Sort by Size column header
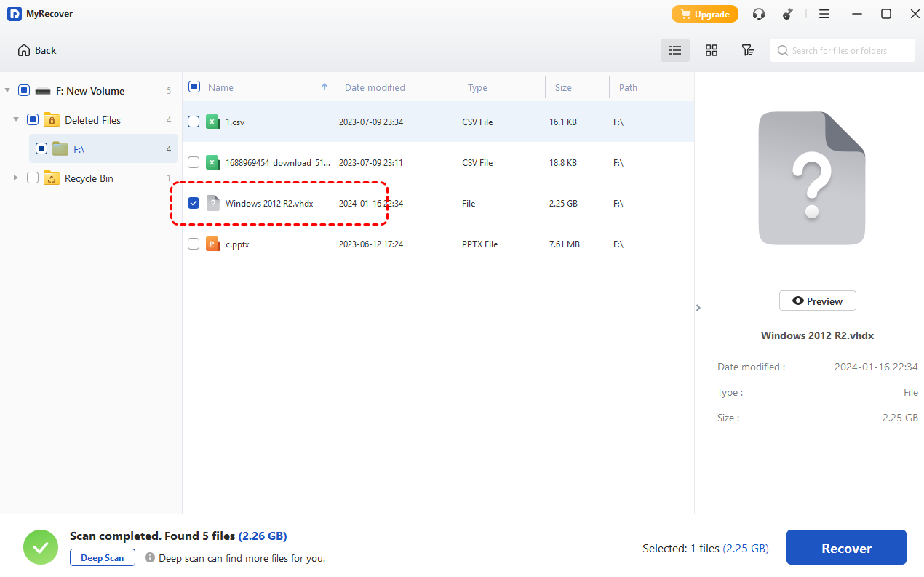Viewport: 924px width, 577px height. pyautogui.click(x=563, y=87)
